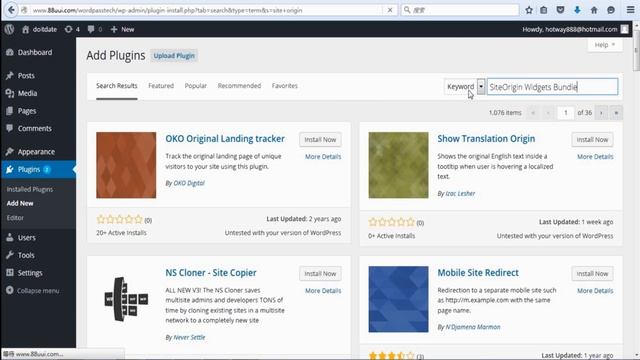The height and width of the screenshot is (360, 640).
Task: Open the plugin Editor submenu link
Action: (x=15, y=218)
